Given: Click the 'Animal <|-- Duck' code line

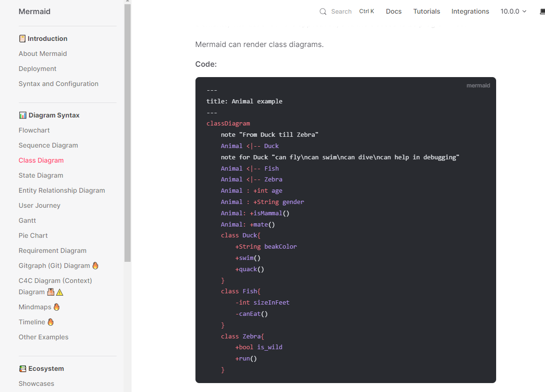Looking at the screenshot, I should (250, 146).
